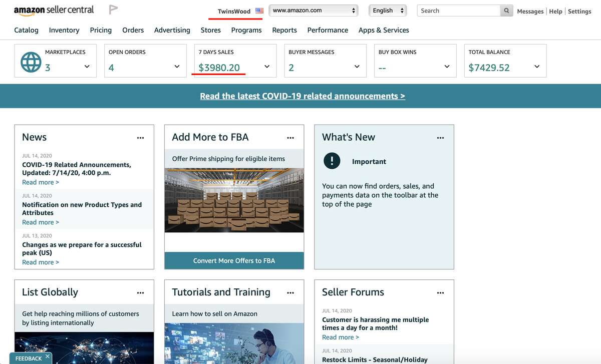The image size is (601, 364).
Task: Open the www.amazon.com marketplace dropdown
Action: (314, 11)
